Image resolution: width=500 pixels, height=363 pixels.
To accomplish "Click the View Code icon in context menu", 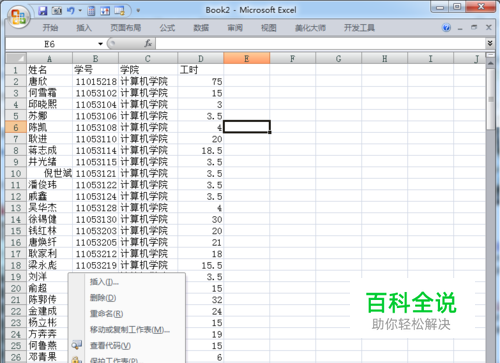I will coord(77,345).
